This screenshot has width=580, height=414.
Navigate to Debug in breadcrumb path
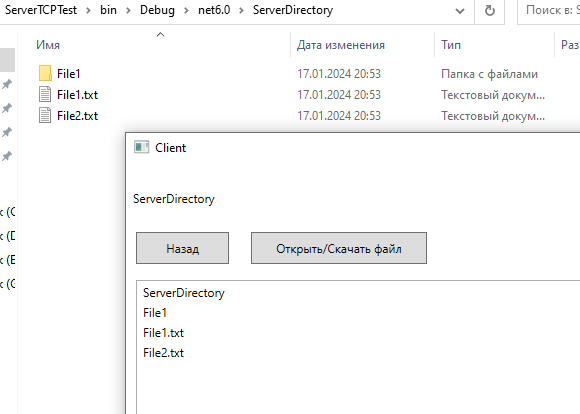(x=157, y=10)
